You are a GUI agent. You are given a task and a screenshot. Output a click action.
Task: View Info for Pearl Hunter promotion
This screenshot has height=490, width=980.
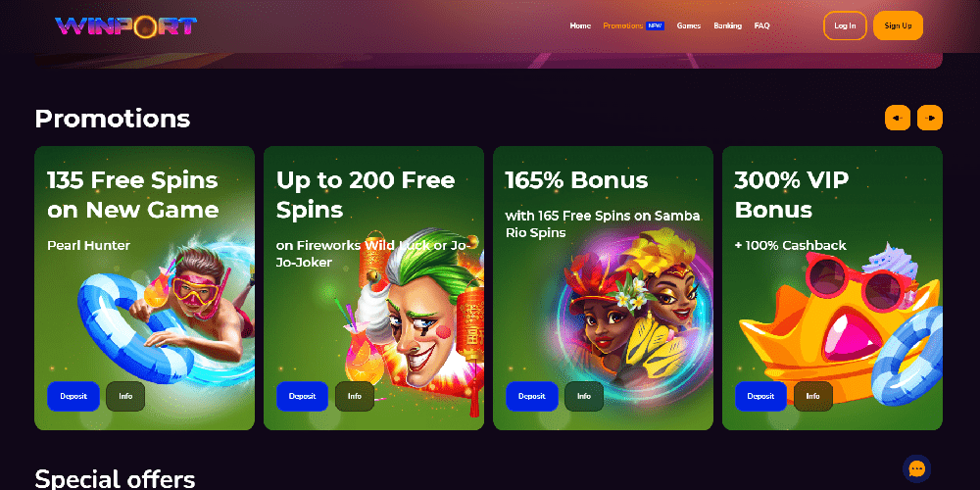[125, 396]
